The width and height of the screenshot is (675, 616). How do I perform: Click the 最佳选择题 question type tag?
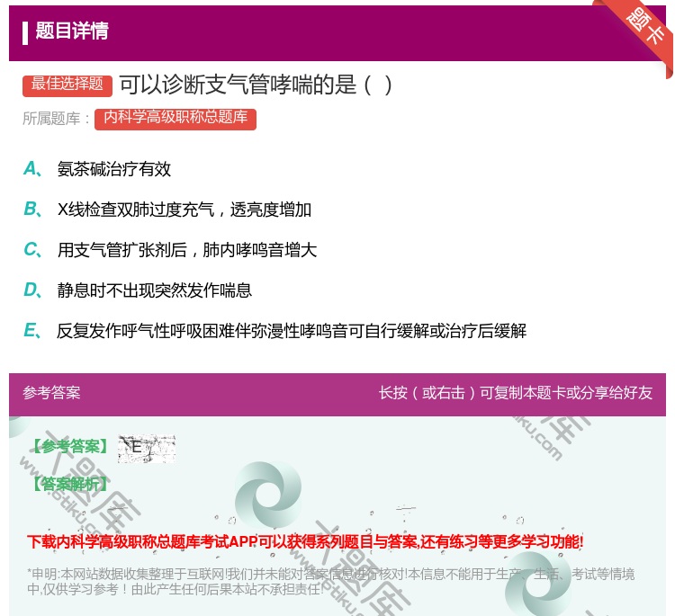click(67, 85)
